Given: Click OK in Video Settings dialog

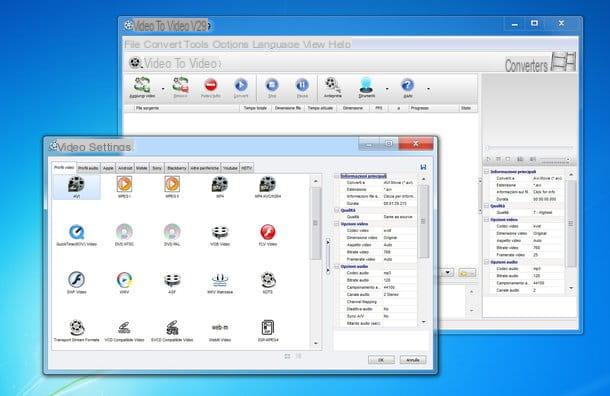Looking at the screenshot, I should [381, 360].
